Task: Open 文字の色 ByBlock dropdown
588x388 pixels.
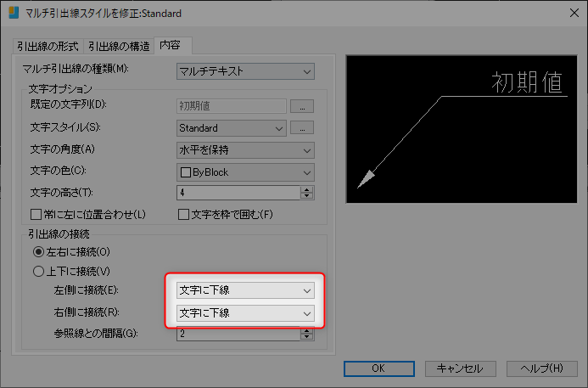Action: point(245,172)
